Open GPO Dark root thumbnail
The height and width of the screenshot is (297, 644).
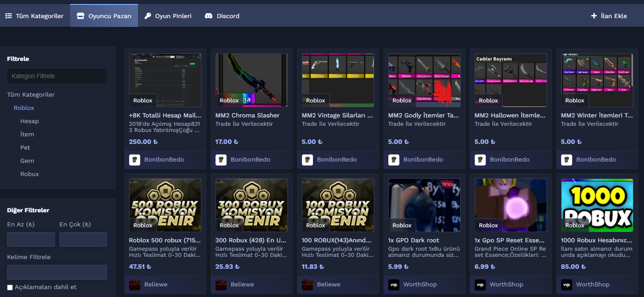[x=424, y=205]
